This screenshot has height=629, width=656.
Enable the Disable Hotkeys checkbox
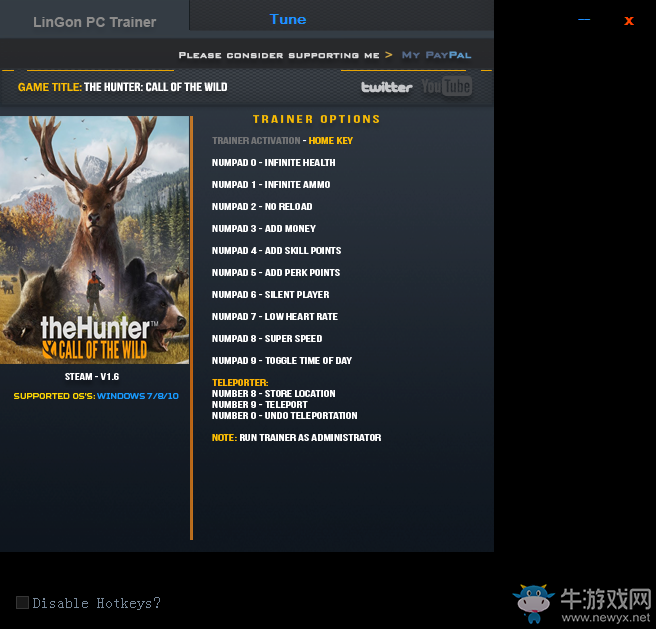[22, 603]
